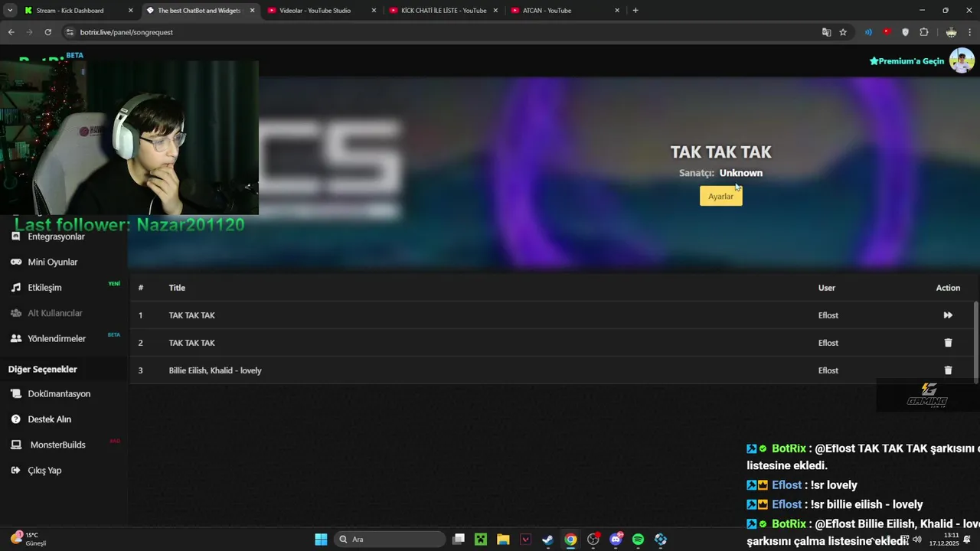Viewport: 980px width, 551px height.
Task: Open the Etkileşim sidebar item
Action: click(44, 288)
